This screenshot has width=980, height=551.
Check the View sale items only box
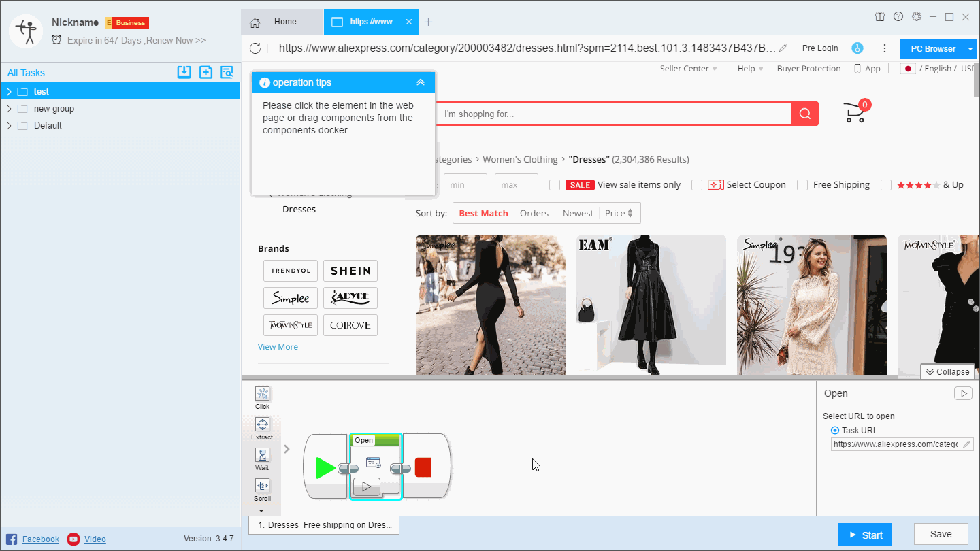point(555,185)
